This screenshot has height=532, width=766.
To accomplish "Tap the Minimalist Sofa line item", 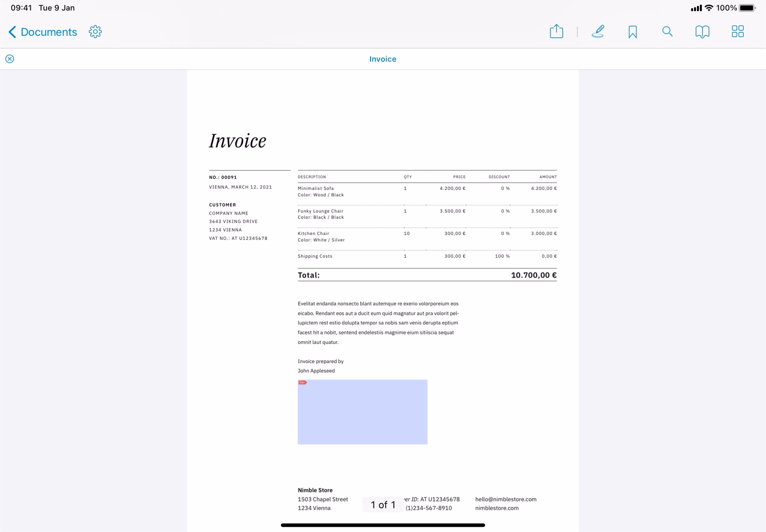I will (x=316, y=188).
